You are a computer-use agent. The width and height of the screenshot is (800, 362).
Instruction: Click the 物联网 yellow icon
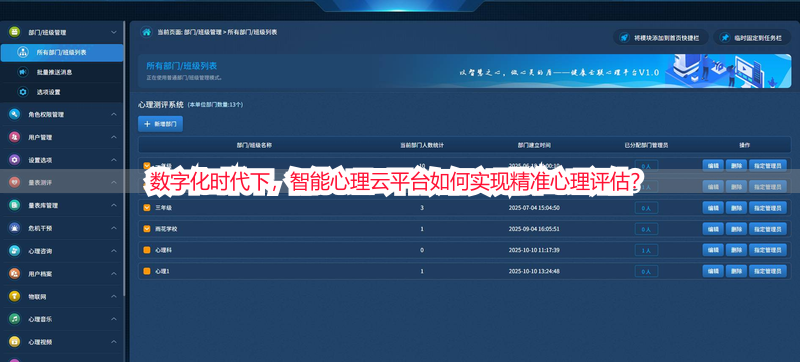(14, 296)
